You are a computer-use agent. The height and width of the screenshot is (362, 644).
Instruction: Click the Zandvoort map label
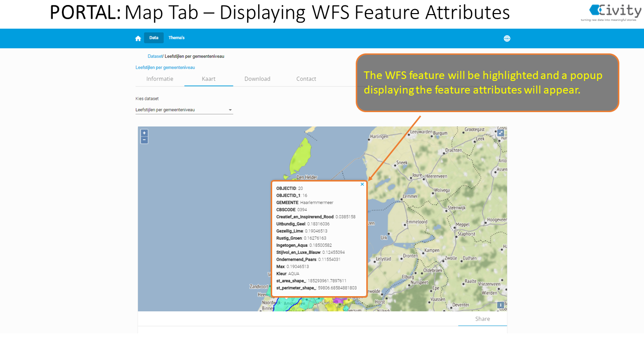(260, 287)
